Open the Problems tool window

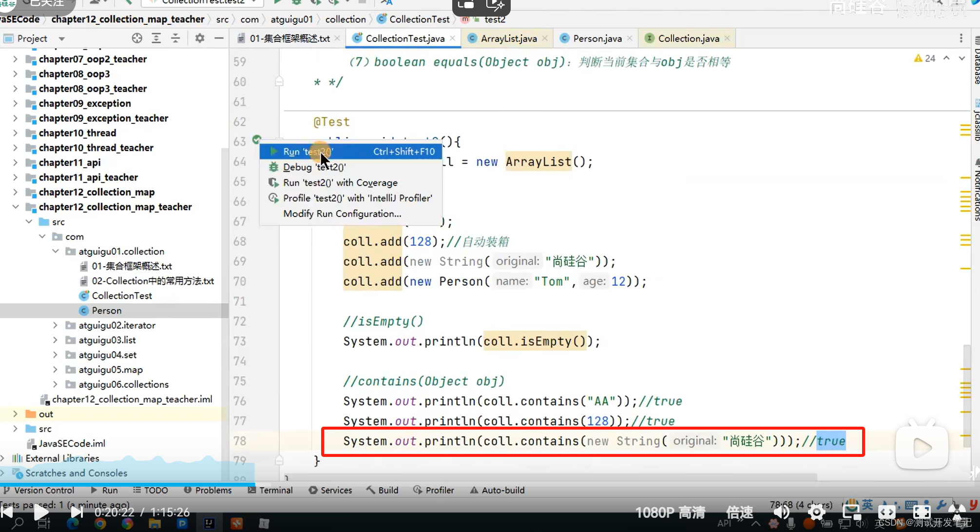click(x=208, y=490)
